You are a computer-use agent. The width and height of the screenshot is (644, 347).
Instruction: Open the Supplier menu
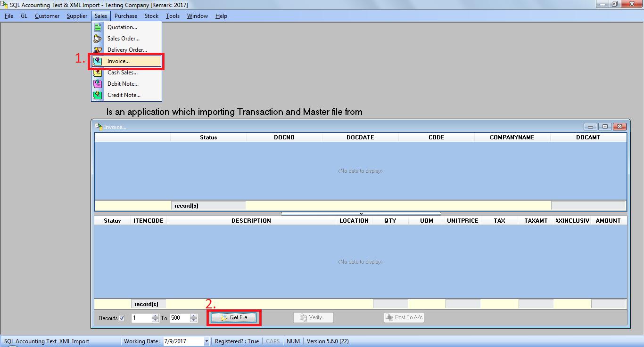[x=77, y=16]
